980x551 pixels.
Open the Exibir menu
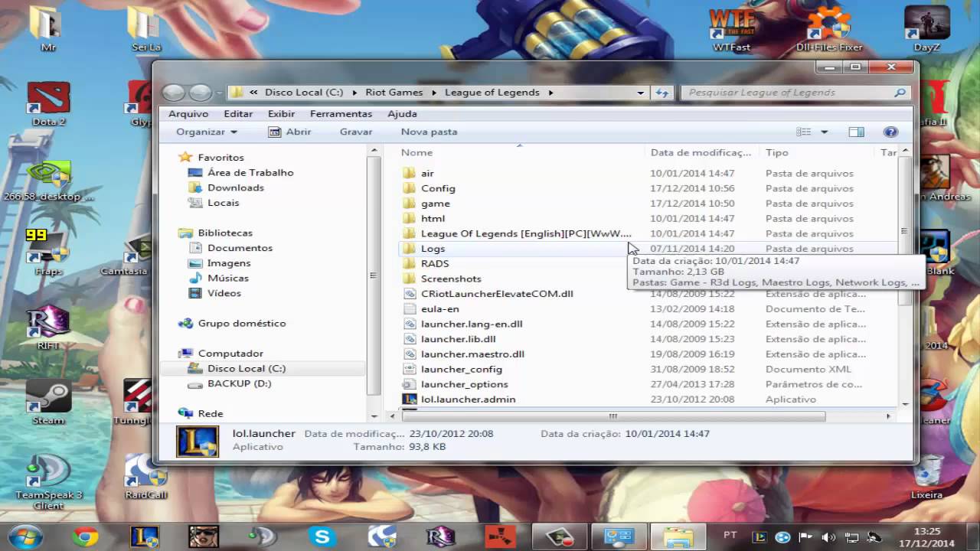point(282,113)
